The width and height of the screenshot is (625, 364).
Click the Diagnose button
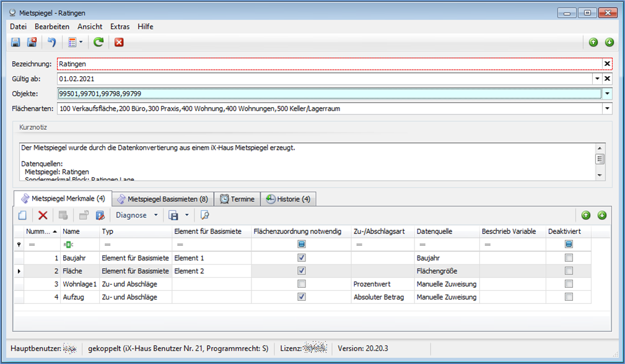tap(131, 215)
